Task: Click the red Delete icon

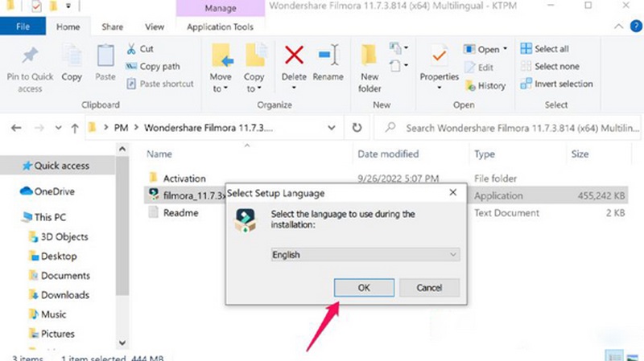Action: [x=294, y=55]
